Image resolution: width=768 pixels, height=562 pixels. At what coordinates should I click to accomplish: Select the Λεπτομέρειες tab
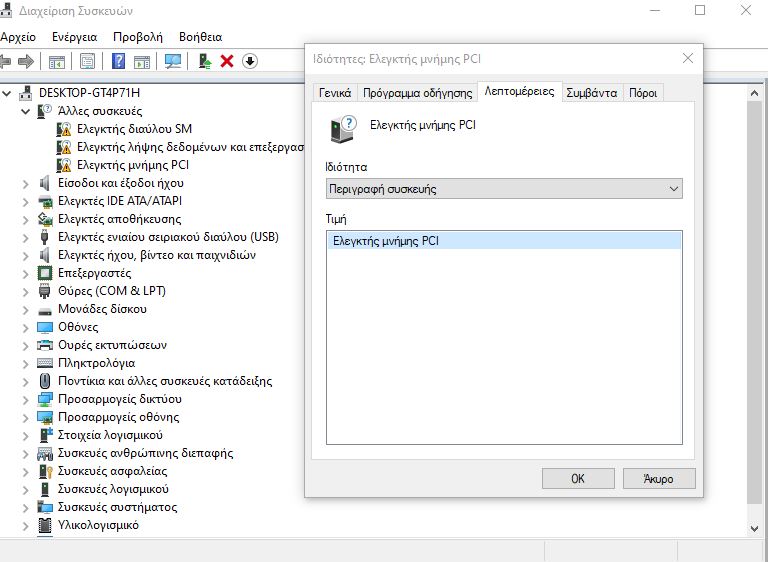(520, 92)
